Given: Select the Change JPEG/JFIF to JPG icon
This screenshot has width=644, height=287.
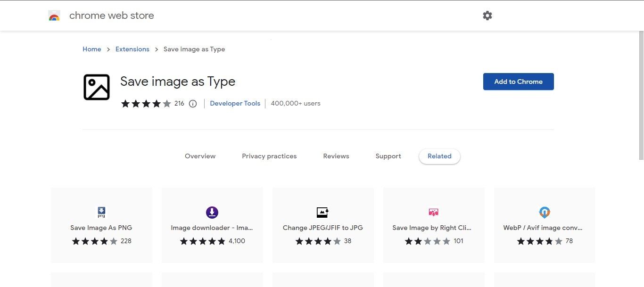Looking at the screenshot, I should point(322,212).
